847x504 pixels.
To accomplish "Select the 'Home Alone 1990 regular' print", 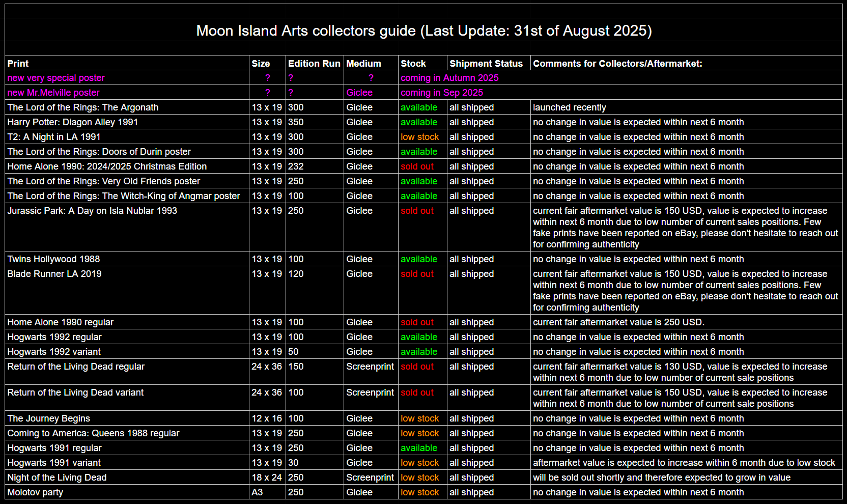I will coord(61,322).
